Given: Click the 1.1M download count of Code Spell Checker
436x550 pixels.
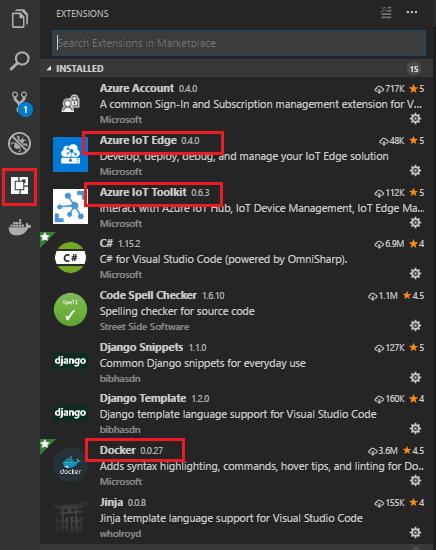Looking at the screenshot, I should [383, 296].
